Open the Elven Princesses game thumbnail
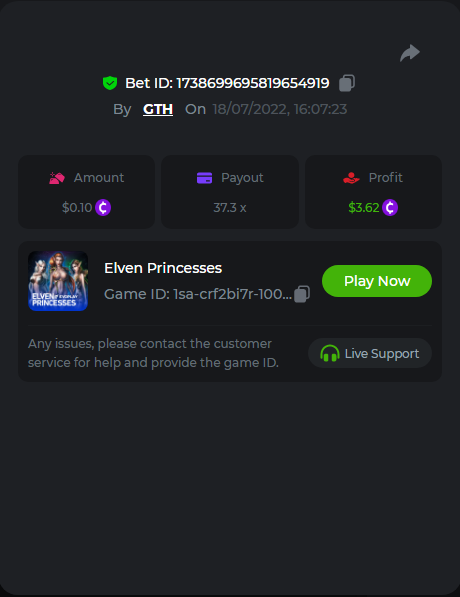This screenshot has width=460, height=597. [58, 281]
